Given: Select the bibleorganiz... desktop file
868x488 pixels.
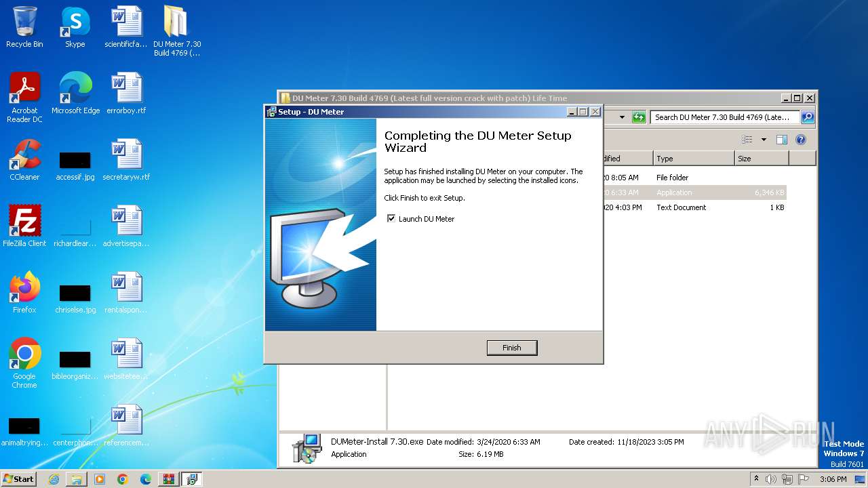Looking at the screenshot, I should (x=75, y=365).
